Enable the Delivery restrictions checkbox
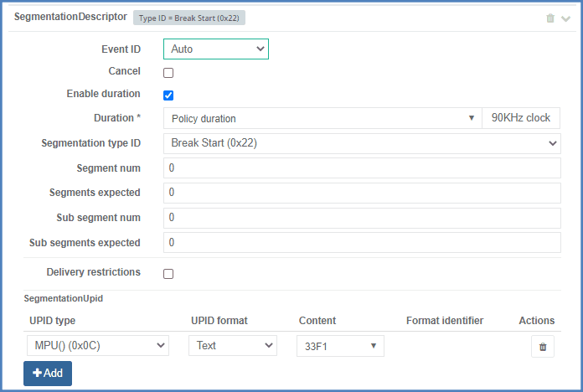 [168, 274]
